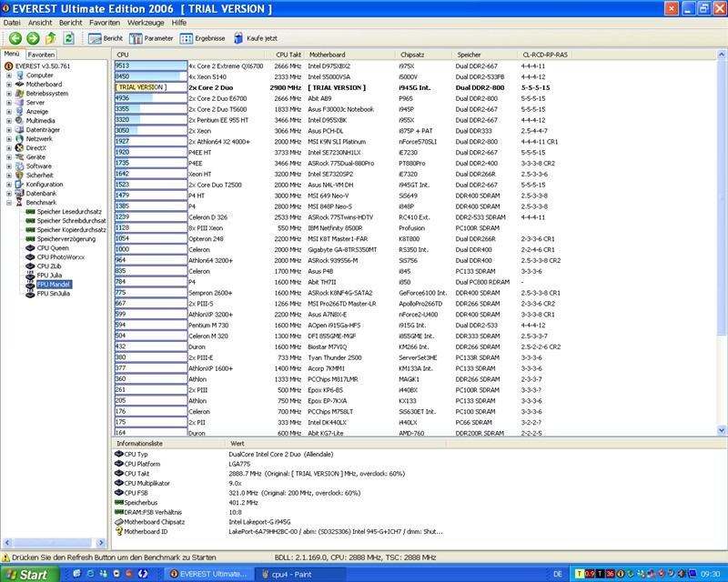The width and height of the screenshot is (728, 582).
Task: Show Ergebnisse toolbar button
Action: point(202,38)
